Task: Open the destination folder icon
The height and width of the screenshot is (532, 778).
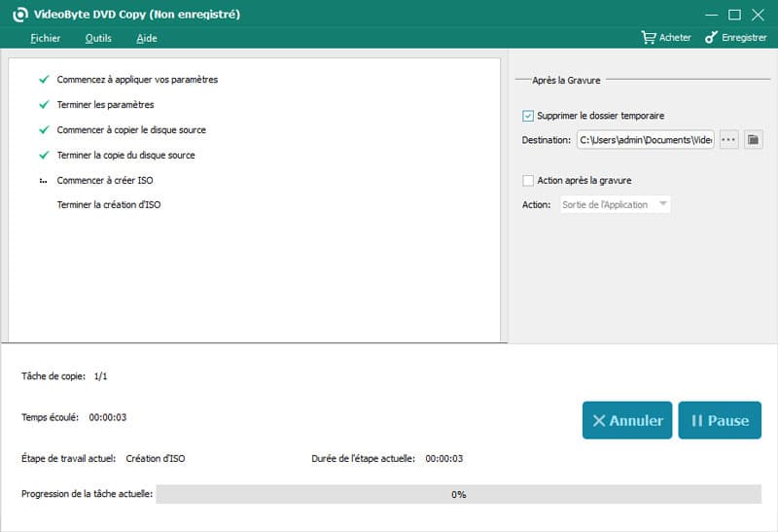Action: [x=753, y=140]
